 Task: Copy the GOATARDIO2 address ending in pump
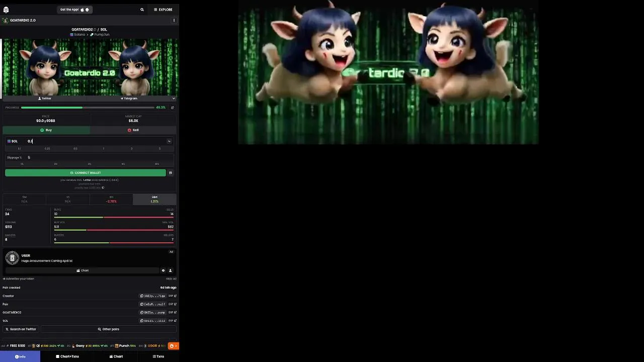pos(153,313)
